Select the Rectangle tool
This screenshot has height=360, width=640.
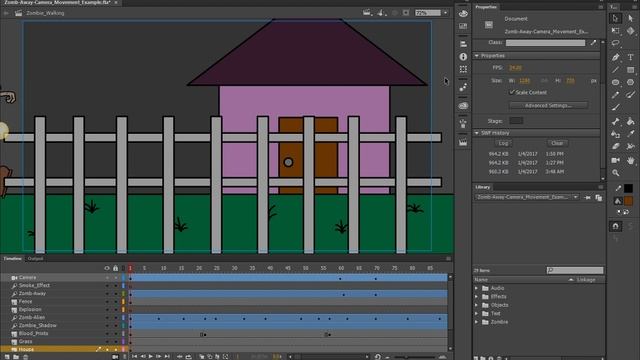631,70
